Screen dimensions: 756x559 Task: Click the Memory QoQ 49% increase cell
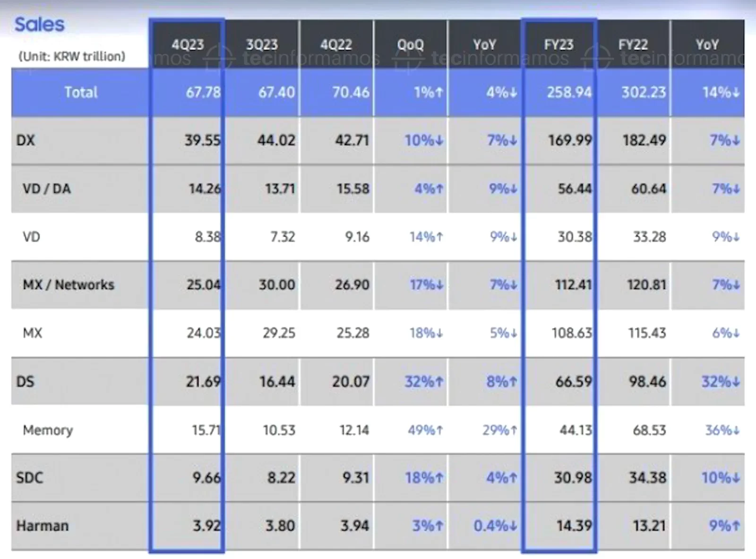point(425,430)
